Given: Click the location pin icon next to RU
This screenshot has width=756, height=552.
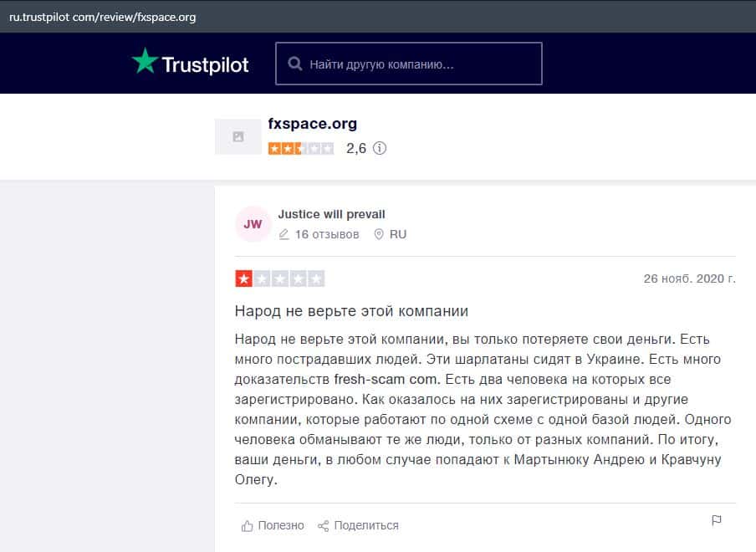Looking at the screenshot, I should pyautogui.click(x=379, y=234).
